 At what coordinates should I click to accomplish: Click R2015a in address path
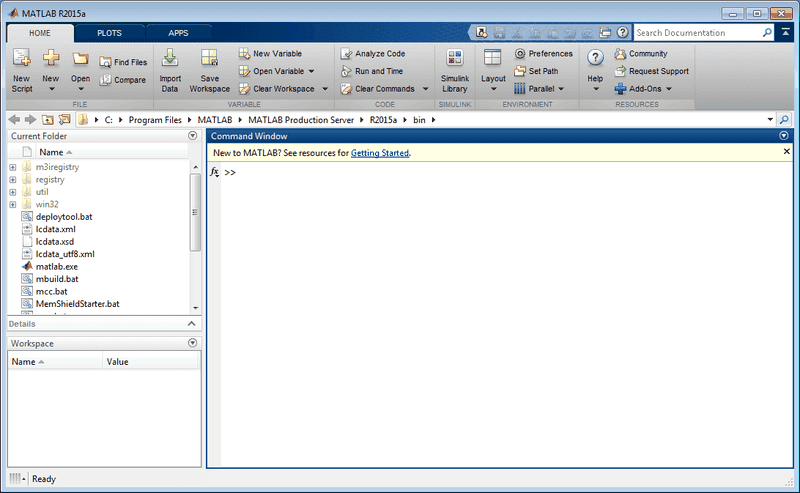383,120
